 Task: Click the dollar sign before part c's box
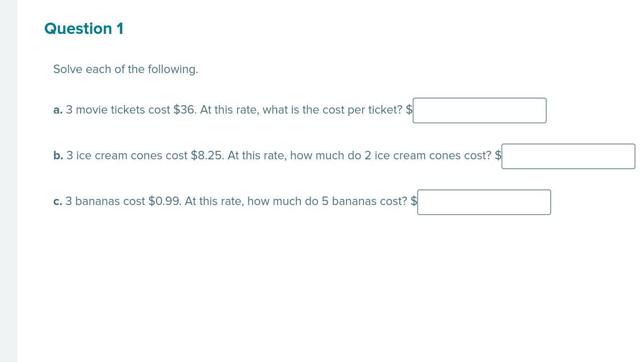(x=414, y=201)
